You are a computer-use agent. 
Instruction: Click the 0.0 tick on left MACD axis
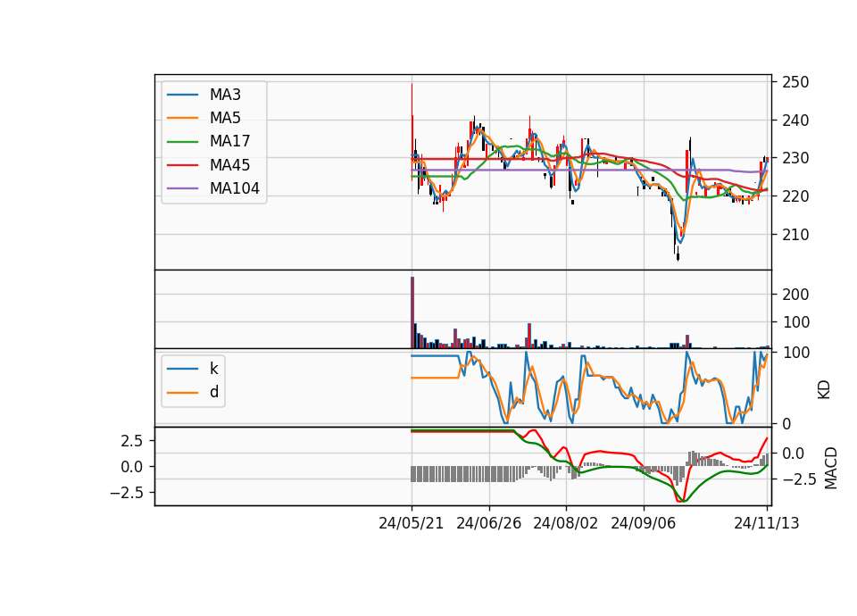coord(131,467)
